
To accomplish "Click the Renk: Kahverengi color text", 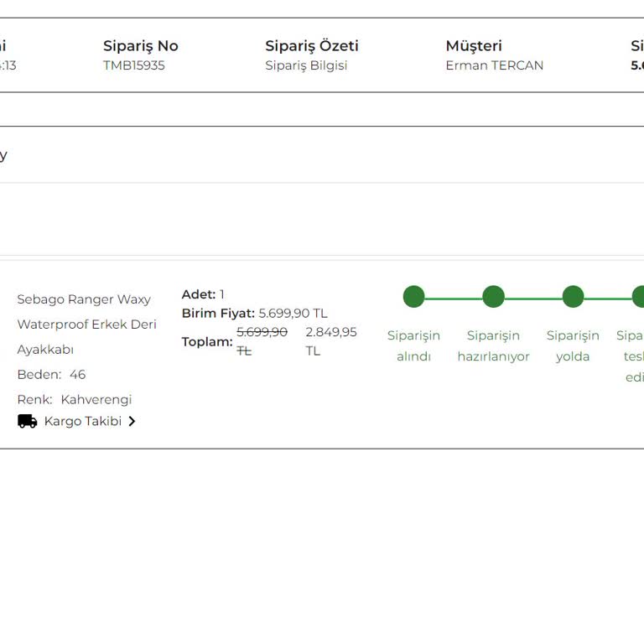I will (75, 399).
